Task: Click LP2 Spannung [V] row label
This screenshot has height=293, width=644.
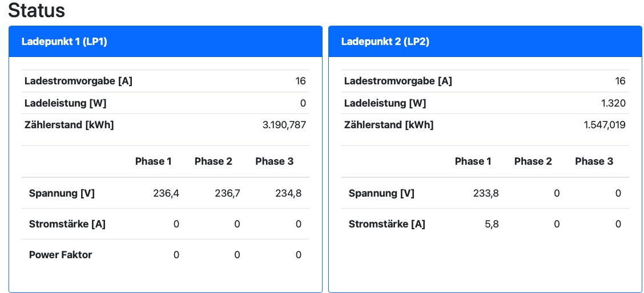Action: 381,193
